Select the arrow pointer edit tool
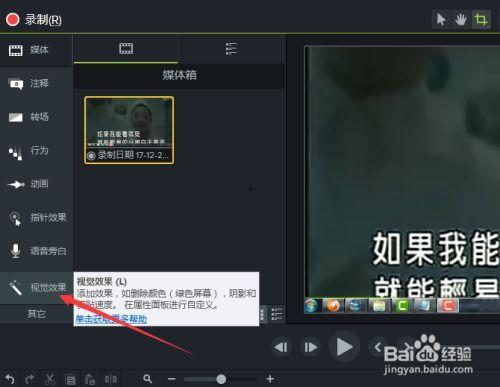Image resolution: width=500 pixels, height=387 pixels. [x=441, y=19]
